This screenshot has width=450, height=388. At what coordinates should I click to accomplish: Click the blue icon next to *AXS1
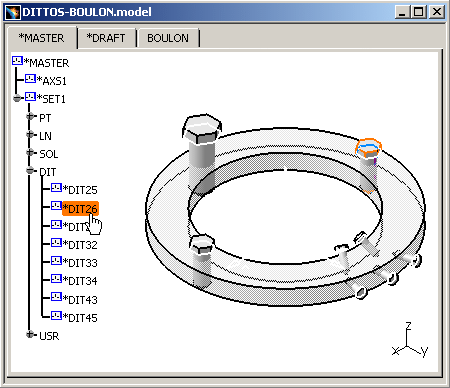pyautogui.click(x=30, y=79)
